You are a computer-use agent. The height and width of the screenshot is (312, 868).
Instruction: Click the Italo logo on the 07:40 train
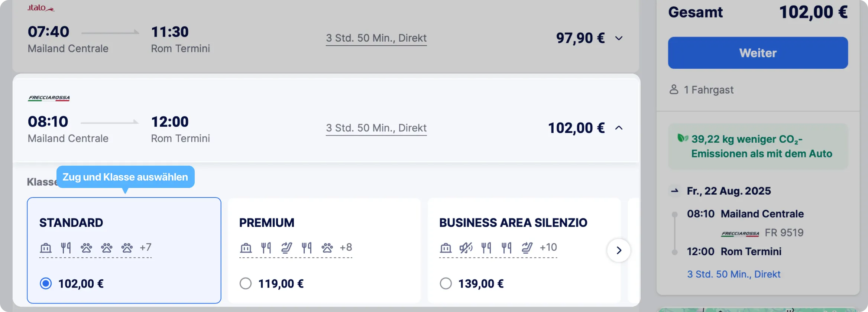[x=41, y=8]
